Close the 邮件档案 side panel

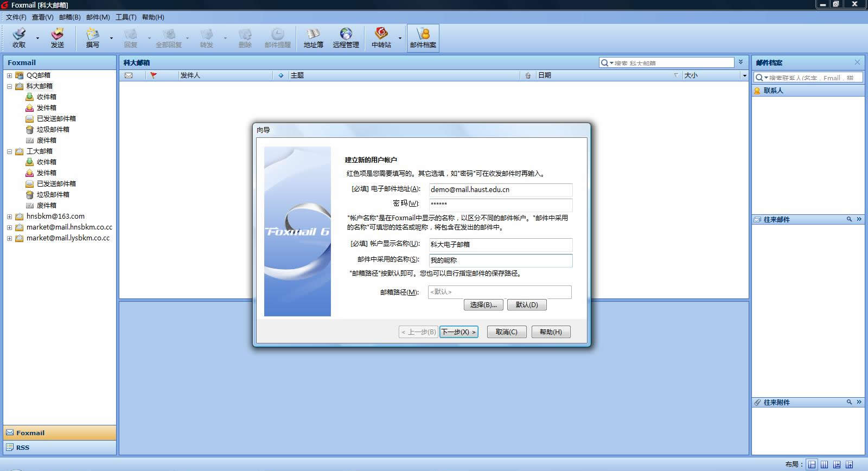pos(857,62)
